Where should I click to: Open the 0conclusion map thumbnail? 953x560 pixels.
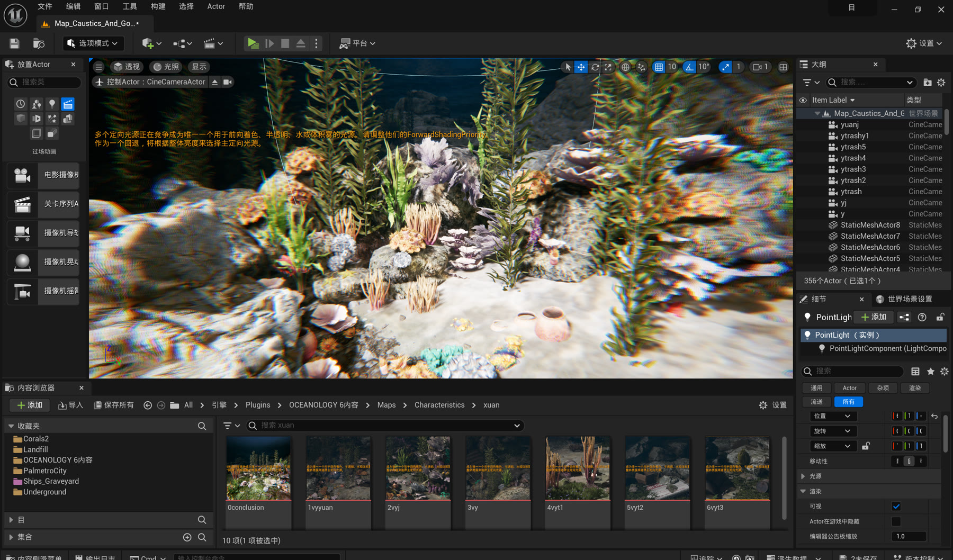click(x=258, y=468)
